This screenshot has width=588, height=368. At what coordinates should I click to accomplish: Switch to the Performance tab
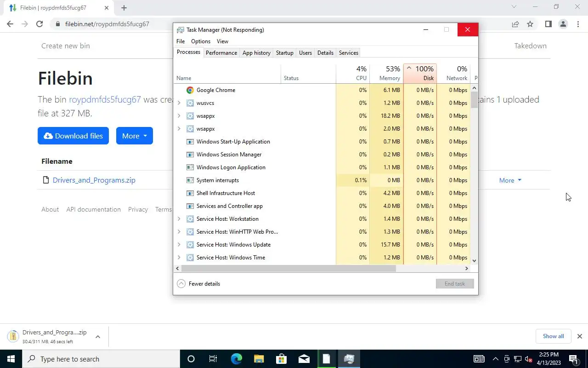point(221,53)
